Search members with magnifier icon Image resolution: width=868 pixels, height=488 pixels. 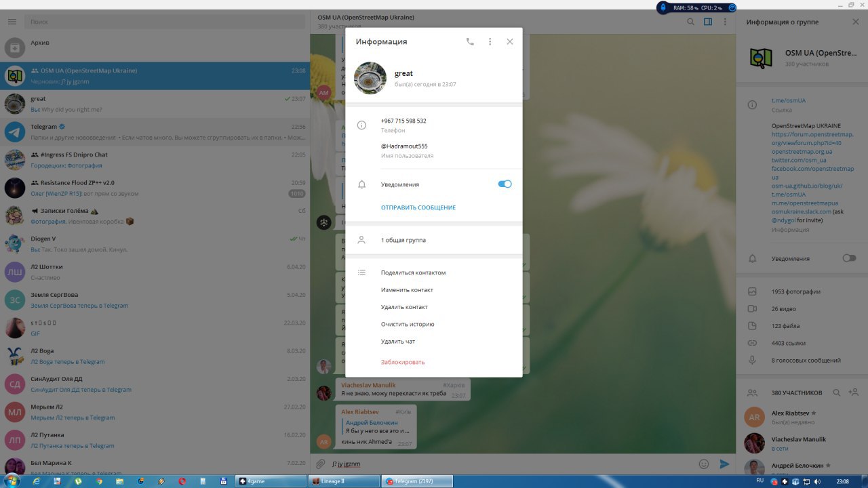[836, 392]
